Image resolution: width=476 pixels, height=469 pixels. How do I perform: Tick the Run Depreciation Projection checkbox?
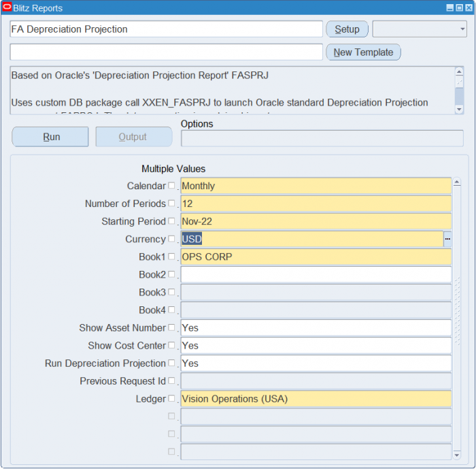tap(171, 363)
